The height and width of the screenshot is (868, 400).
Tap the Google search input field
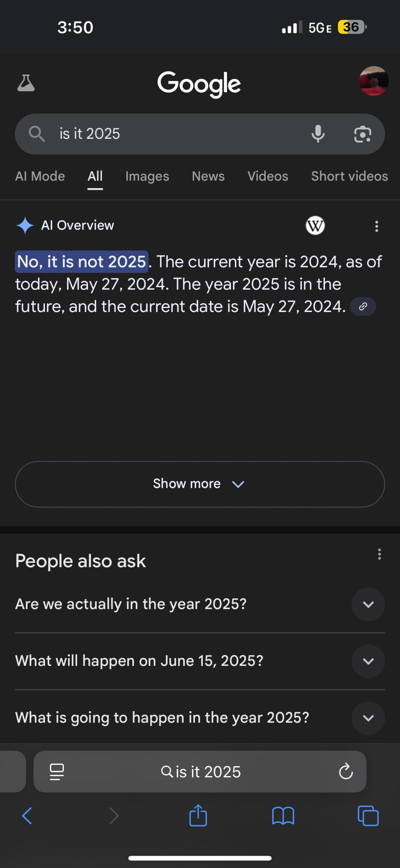tap(176, 134)
